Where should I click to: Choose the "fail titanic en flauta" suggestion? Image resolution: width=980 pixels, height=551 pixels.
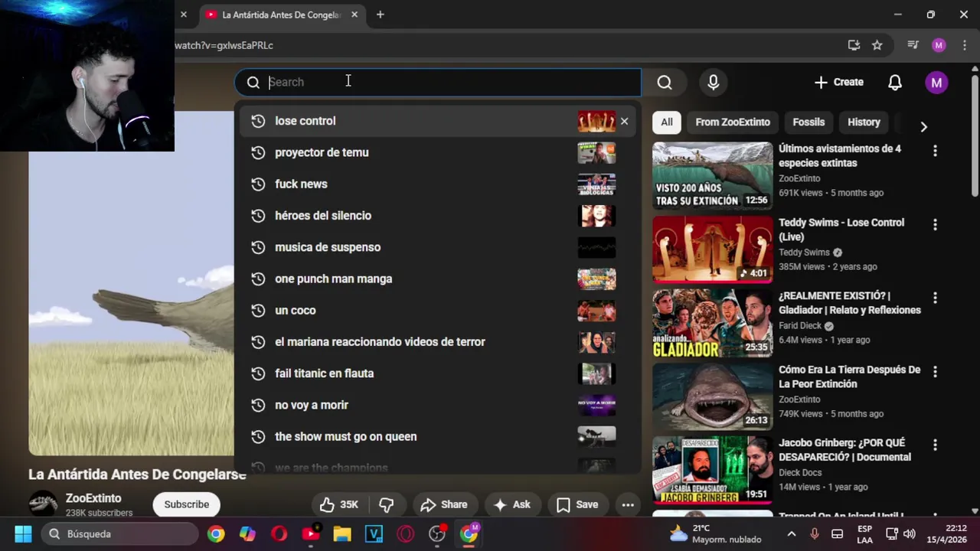[x=437, y=373]
